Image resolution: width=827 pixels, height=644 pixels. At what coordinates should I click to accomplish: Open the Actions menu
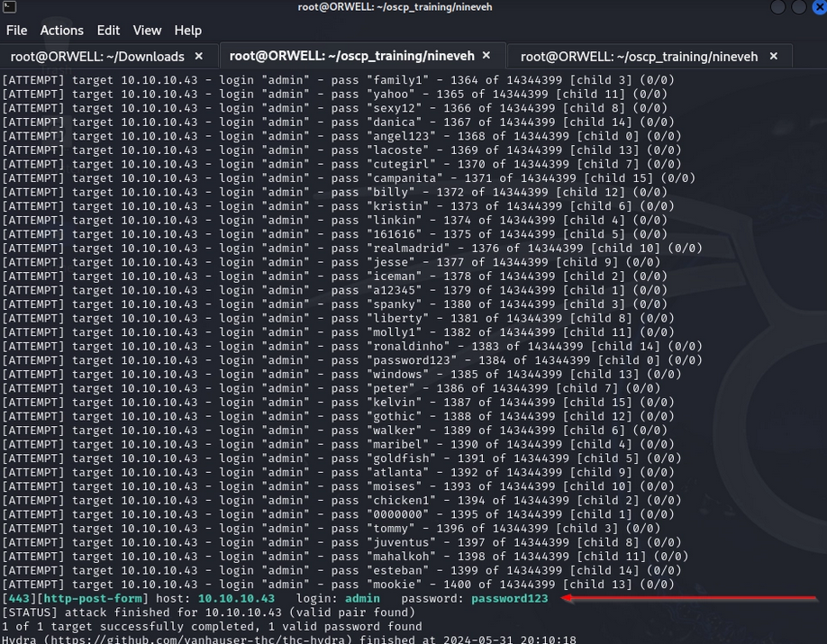click(61, 31)
